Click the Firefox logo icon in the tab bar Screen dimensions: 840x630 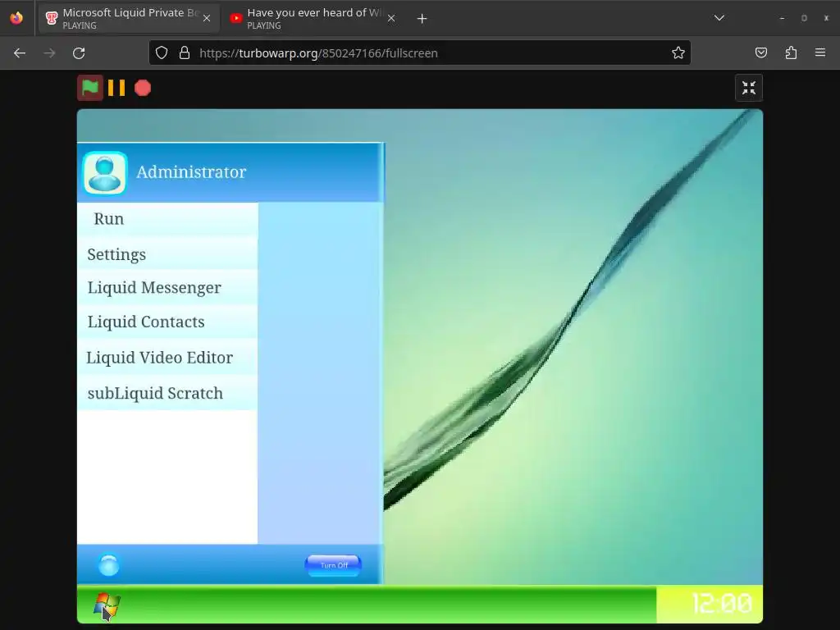point(16,18)
